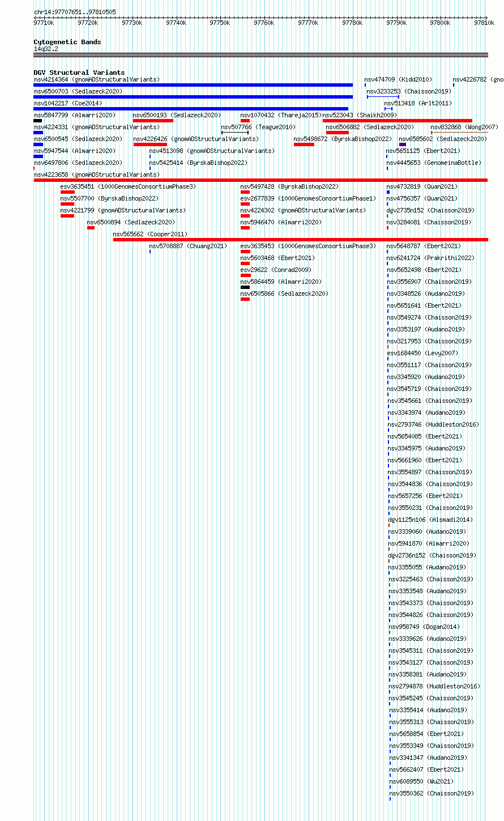The width and height of the screenshot is (504, 821).
Task: Select esv1684450 (Levy2007) variant
Action: pos(422,354)
